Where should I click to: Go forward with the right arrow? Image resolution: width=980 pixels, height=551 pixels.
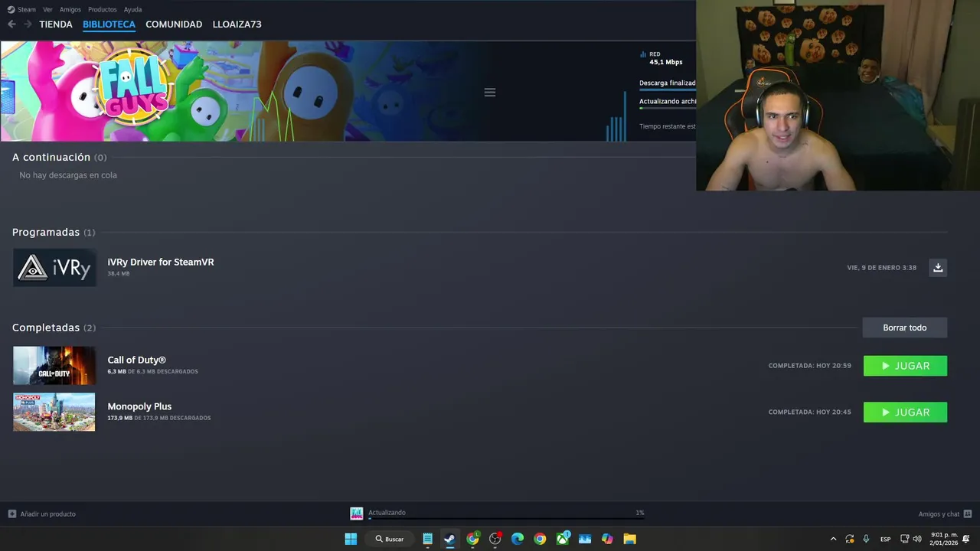click(x=28, y=24)
